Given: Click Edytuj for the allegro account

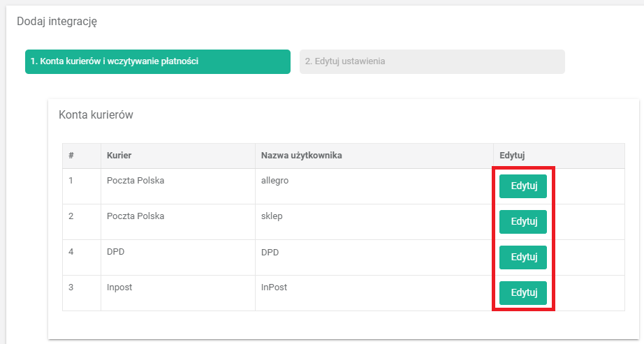Looking at the screenshot, I should point(523,186).
